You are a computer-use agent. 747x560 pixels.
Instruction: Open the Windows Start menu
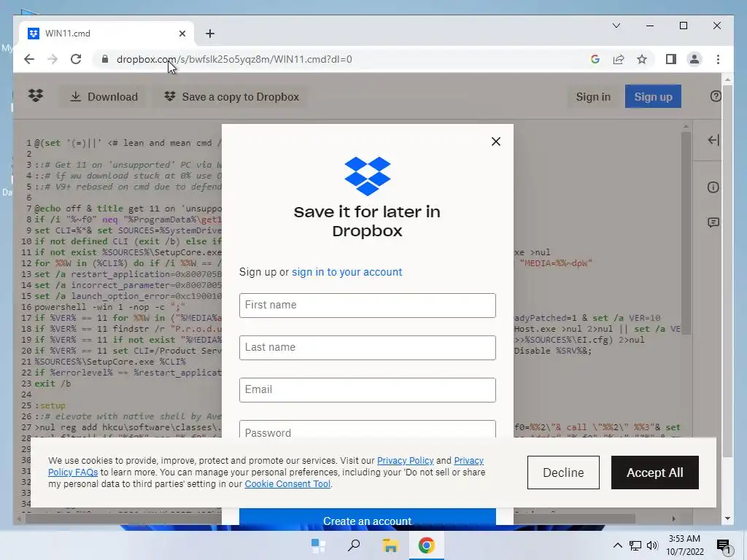coord(318,545)
